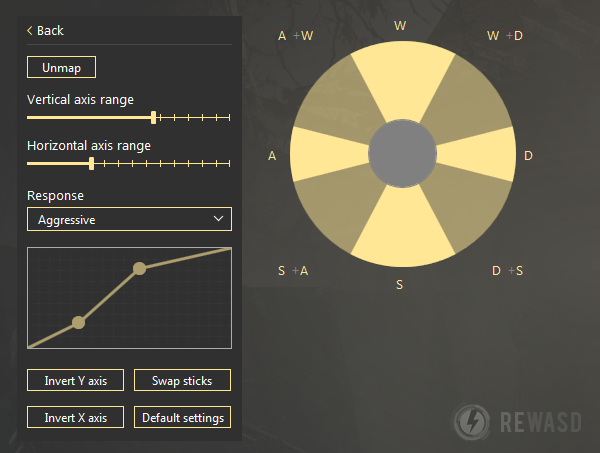Restore Default settings
The height and width of the screenshot is (453, 600).
(183, 417)
